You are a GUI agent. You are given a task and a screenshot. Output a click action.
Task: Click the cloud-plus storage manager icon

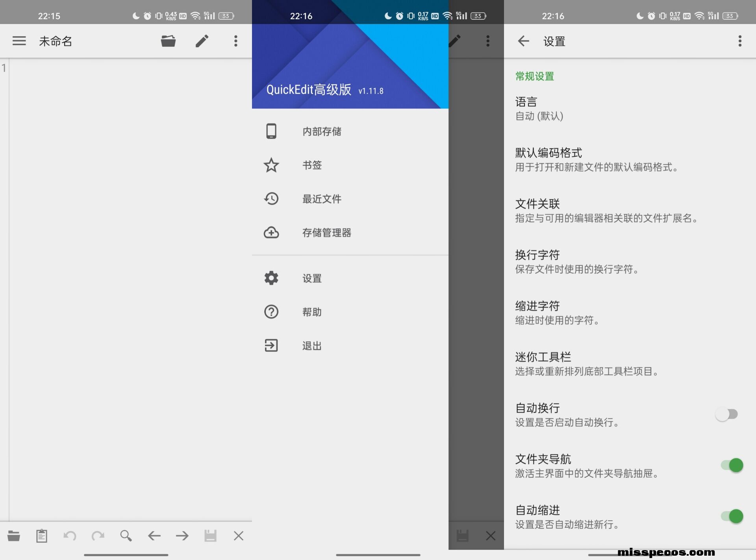coord(271,233)
